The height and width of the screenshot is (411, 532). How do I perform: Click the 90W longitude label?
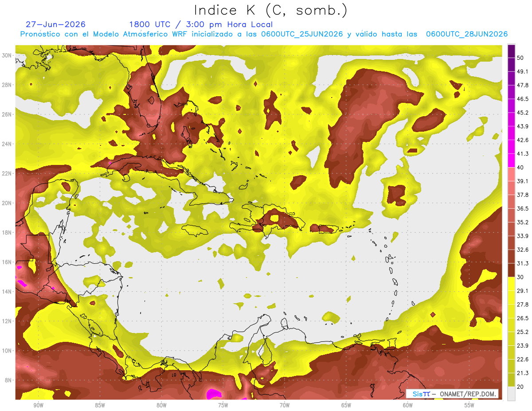click(38, 405)
